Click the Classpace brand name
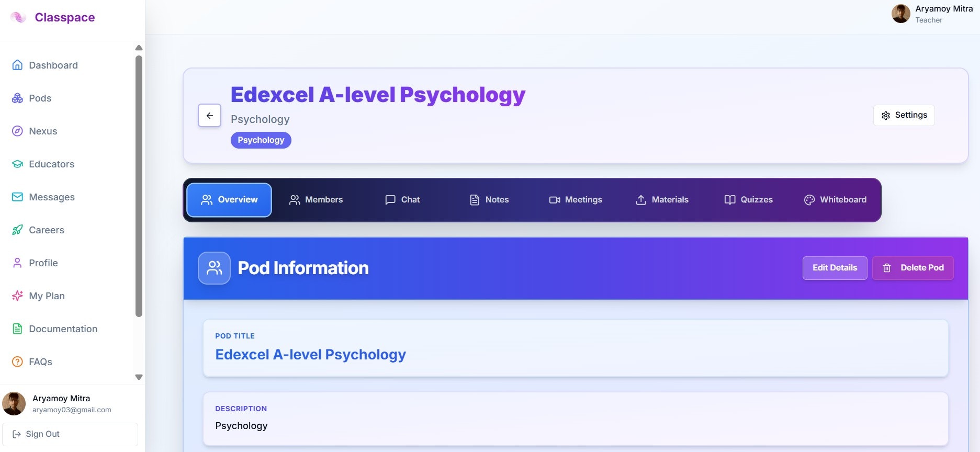980x452 pixels. point(65,17)
